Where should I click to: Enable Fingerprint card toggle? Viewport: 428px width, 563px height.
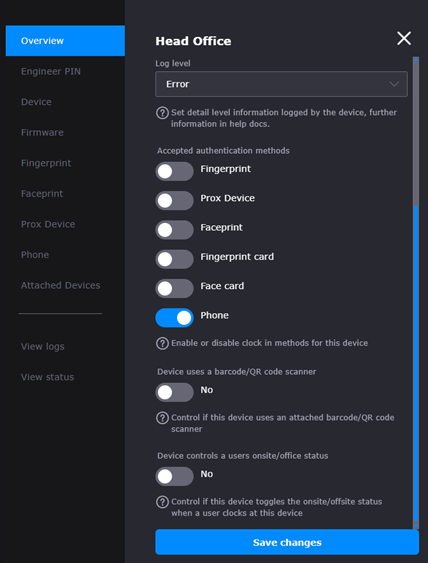pos(175,259)
